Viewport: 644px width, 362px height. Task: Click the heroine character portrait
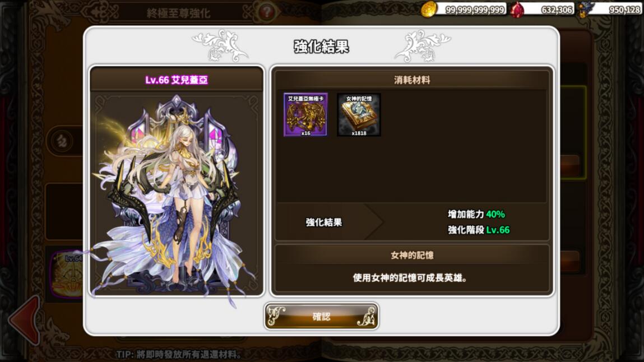177,194
